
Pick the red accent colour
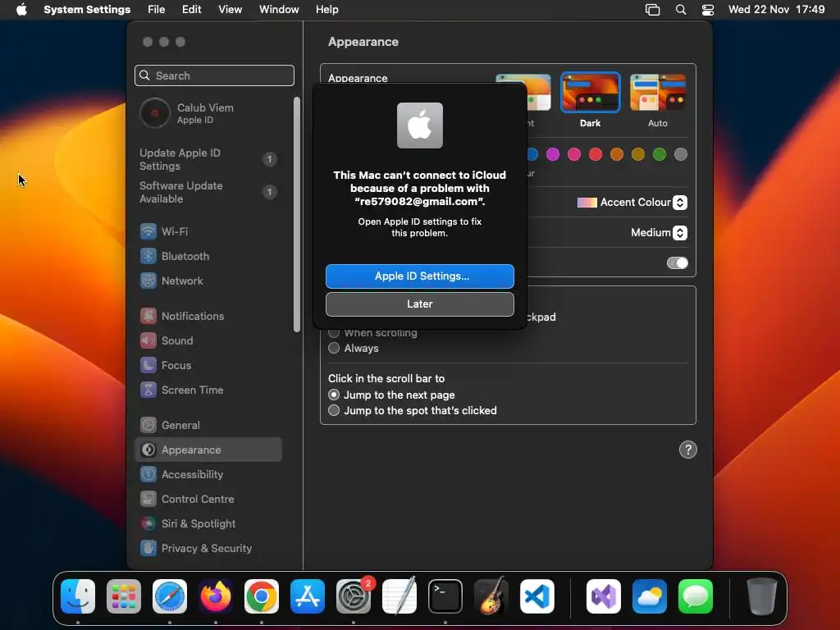[596, 155]
